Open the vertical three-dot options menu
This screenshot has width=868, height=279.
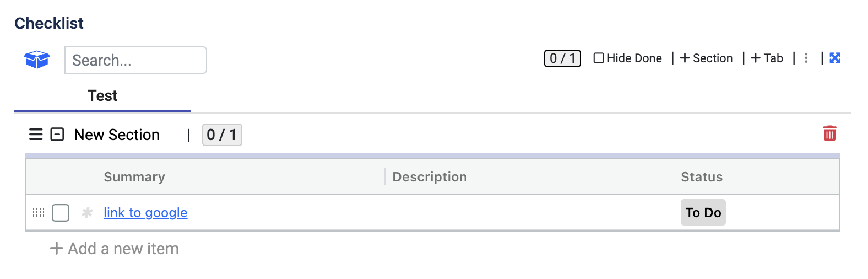[806, 58]
